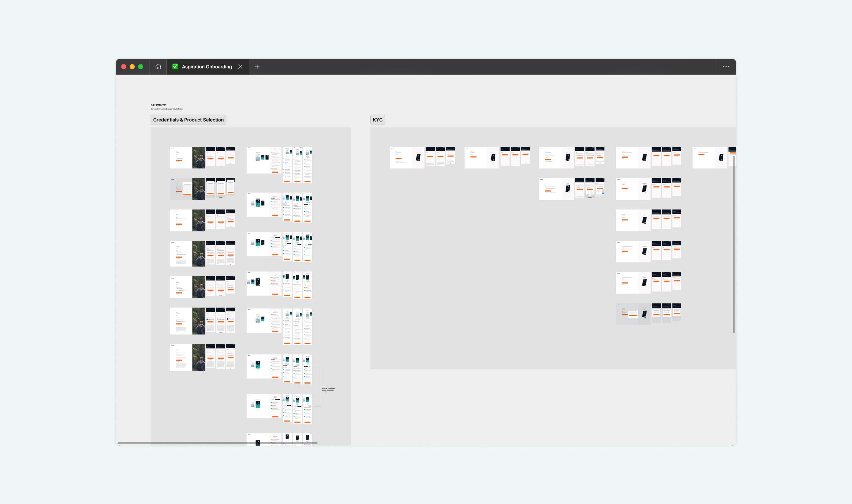The image size is (852, 504).
Task: Select first forest hiker photo frame in Credentials
Action: point(198,158)
